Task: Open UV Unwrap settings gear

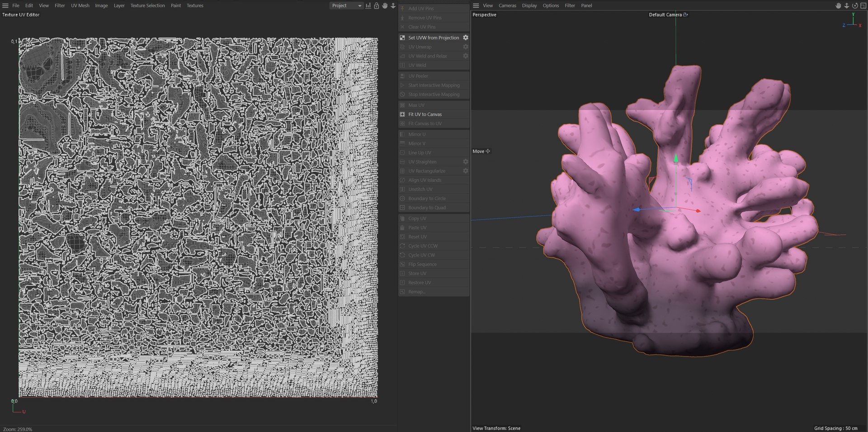Action: click(466, 47)
